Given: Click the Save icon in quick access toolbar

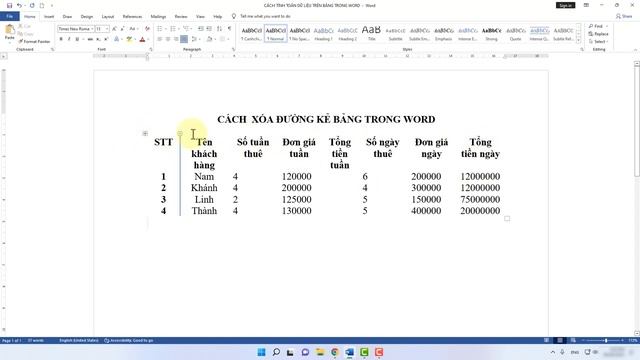Looking at the screenshot, I should (x=9, y=5).
